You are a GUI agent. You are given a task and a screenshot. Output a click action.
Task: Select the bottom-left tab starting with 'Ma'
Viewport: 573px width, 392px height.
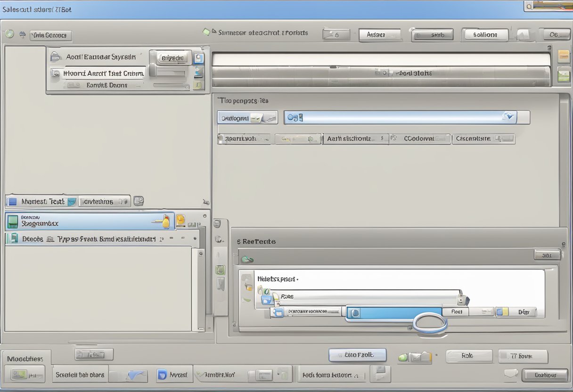click(25, 359)
